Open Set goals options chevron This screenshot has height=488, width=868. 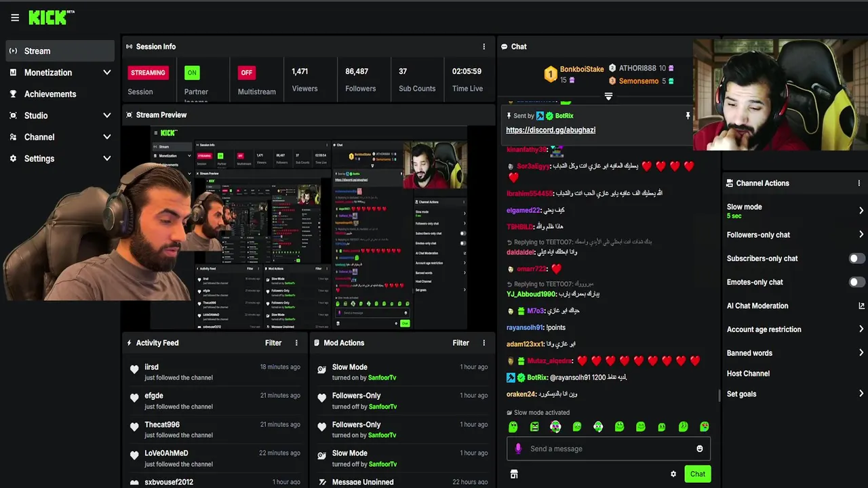point(861,394)
